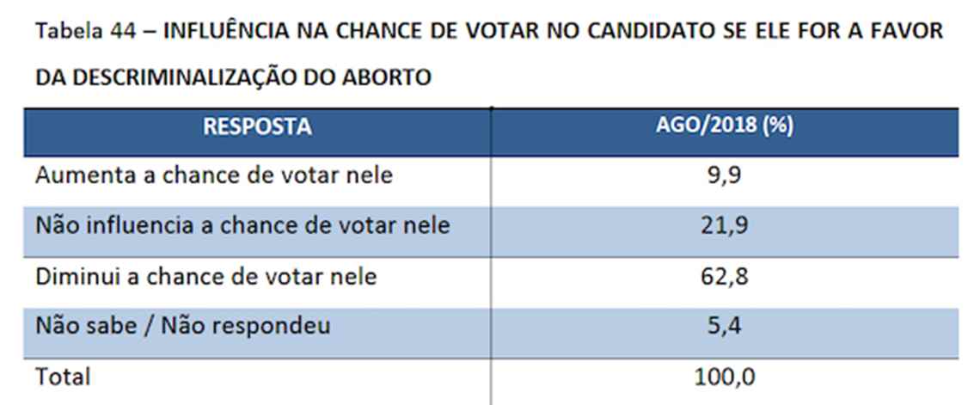Select the 62,8 percentage cell
Image resolution: width=980 pixels, height=405 pixels.
[x=724, y=277]
